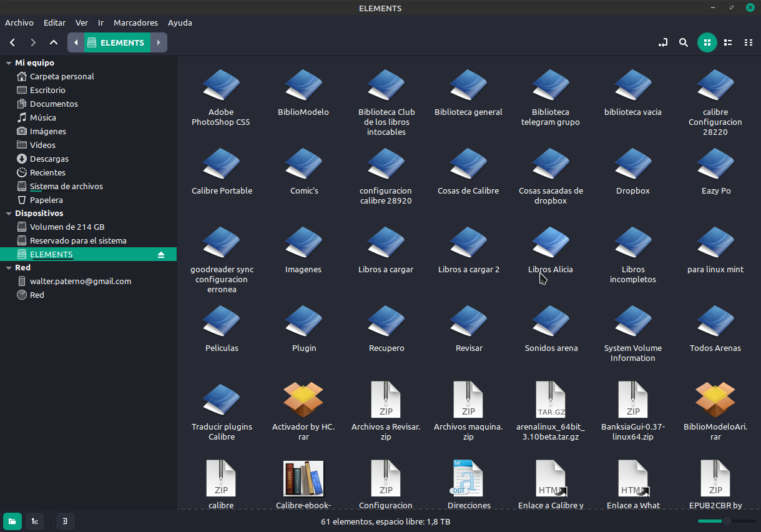Go back to previous folder
761x532 pixels.
click(12, 42)
